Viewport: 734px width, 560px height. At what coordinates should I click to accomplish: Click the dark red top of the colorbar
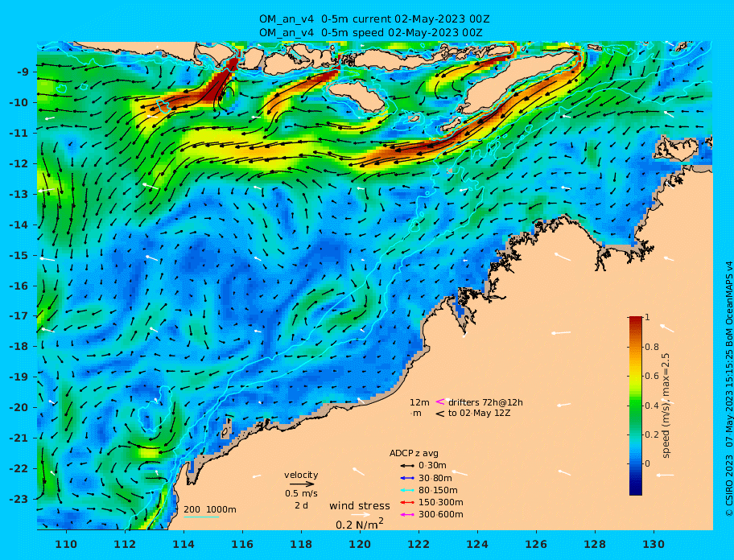636,320
